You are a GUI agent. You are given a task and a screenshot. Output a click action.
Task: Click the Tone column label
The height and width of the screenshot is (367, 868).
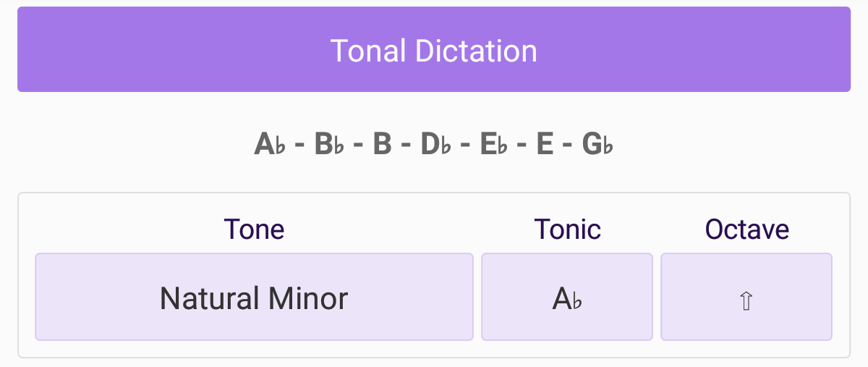click(x=254, y=229)
